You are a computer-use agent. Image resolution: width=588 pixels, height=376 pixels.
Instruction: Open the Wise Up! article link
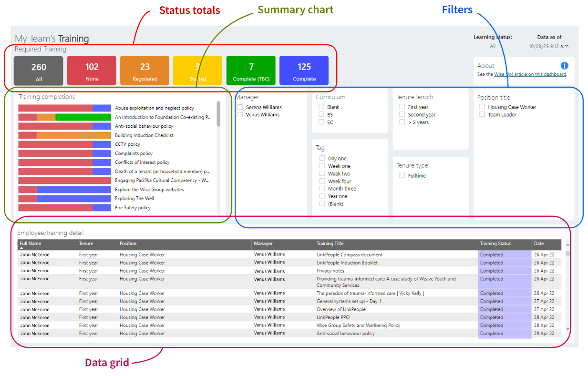tap(530, 74)
